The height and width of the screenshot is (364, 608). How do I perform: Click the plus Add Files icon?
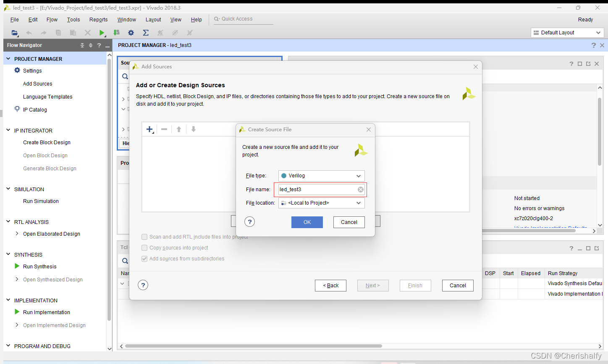pyautogui.click(x=149, y=129)
